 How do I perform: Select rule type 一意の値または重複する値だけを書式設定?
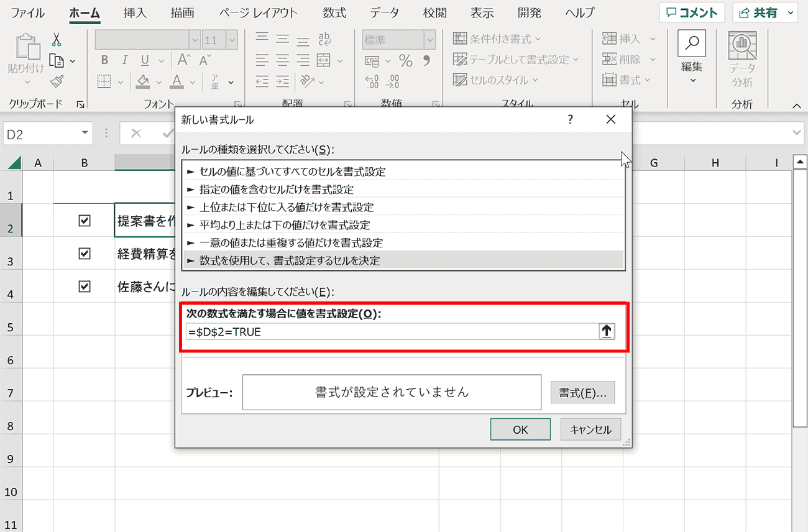pyautogui.click(x=403, y=242)
